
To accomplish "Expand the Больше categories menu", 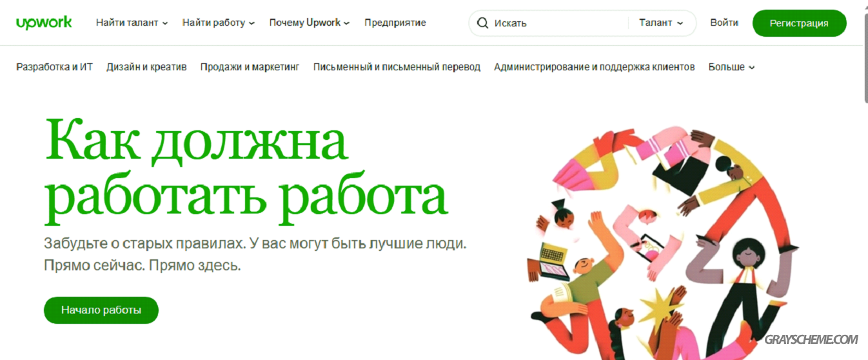I will pyautogui.click(x=731, y=67).
